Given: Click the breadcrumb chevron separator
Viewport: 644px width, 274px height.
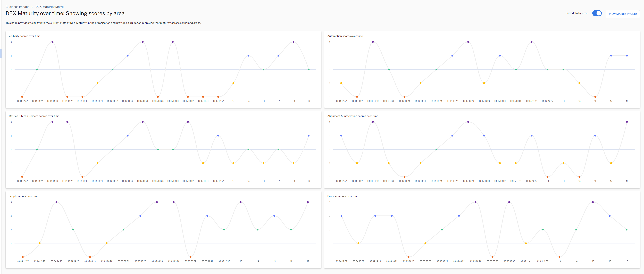Looking at the screenshot, I should pos(32,7).
